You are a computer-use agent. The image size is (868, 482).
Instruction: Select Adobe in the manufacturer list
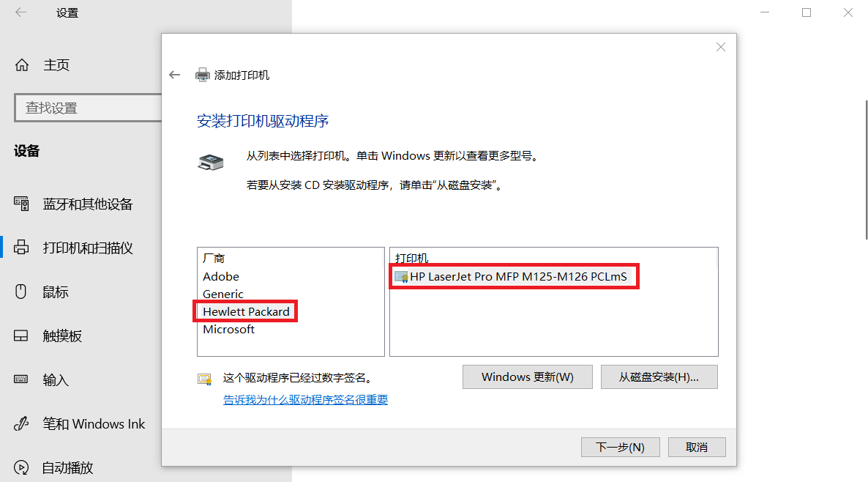[221, 276]
